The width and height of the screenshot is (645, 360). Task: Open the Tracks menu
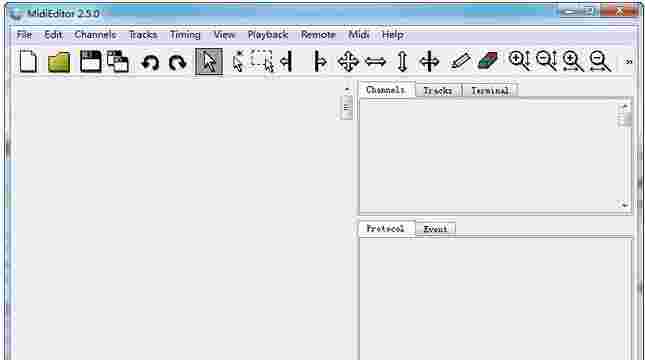(143, 35)
